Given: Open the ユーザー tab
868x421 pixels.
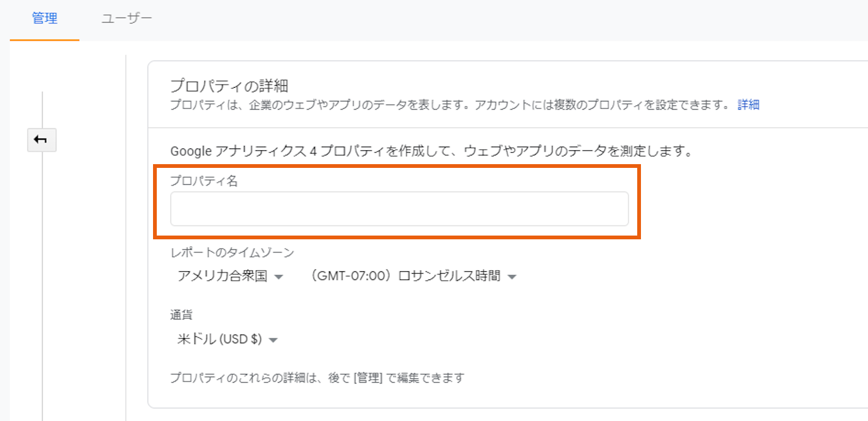Looking at the screenshot, I should [x=127, y=19].
